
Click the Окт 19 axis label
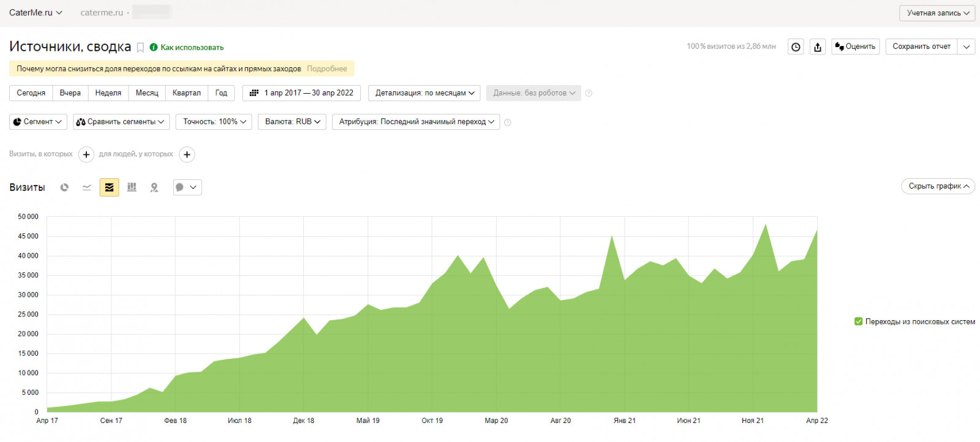pyautogui.click(x=432, y=421)
